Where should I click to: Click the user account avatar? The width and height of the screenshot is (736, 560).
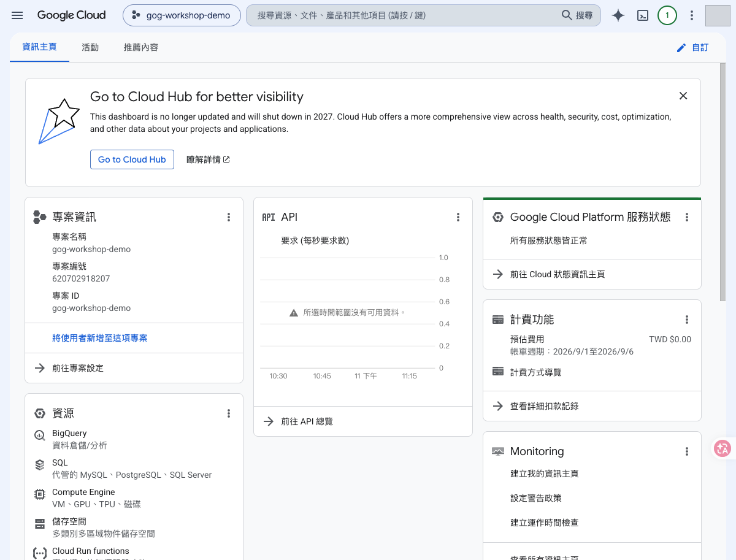(718, 15)
